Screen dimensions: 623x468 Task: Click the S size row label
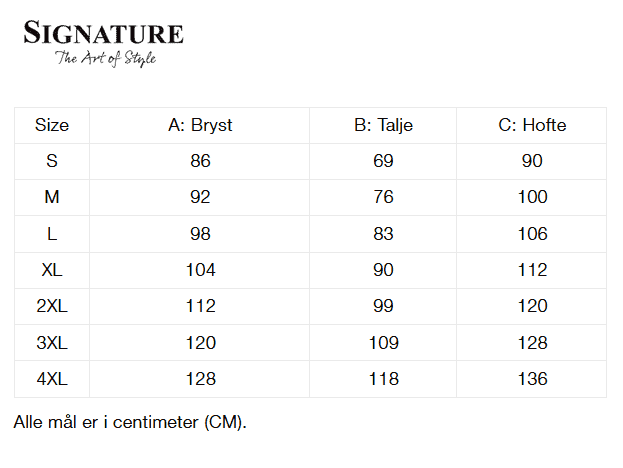pyautogui.click(x=52, y=161)
